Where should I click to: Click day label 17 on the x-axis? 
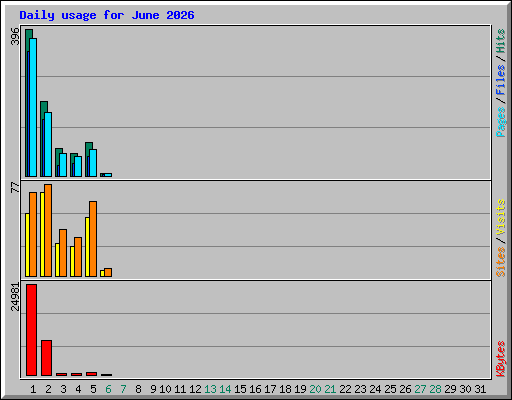point(270,389)
